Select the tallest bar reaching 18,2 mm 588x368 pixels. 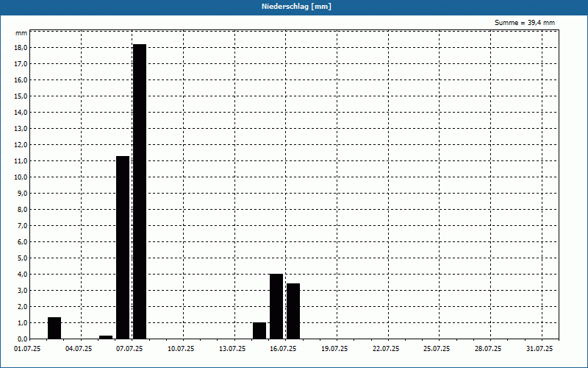pyautogui.click(x=140, y=191)
